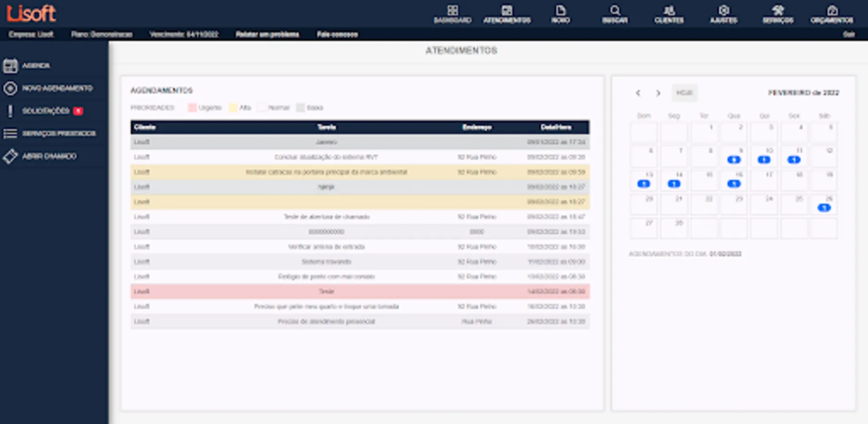The image size is (868, 424).
Task: Go to previous month in calendar
Action: pyautogui.click(x=638, y=93)
